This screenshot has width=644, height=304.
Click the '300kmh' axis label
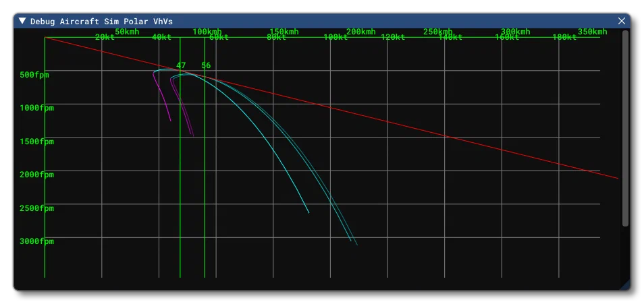tap(515, 32)
